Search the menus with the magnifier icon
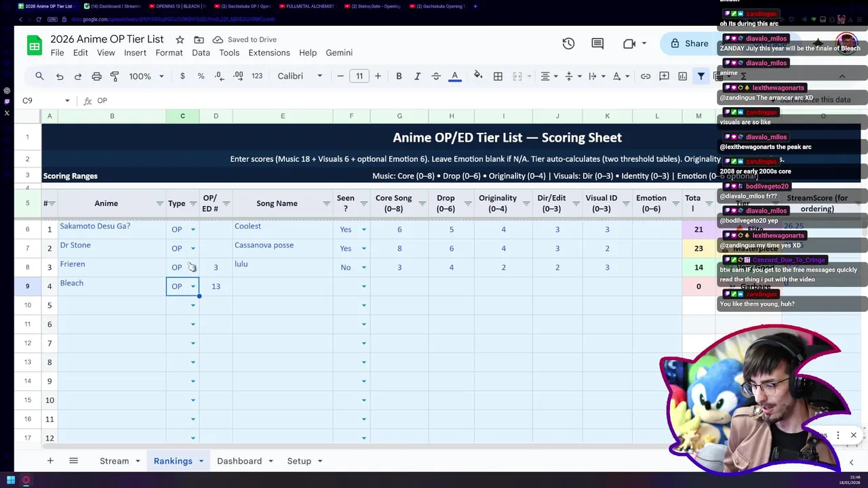The width and height of the screenshot is (868, 488). (x=39, y=76)
